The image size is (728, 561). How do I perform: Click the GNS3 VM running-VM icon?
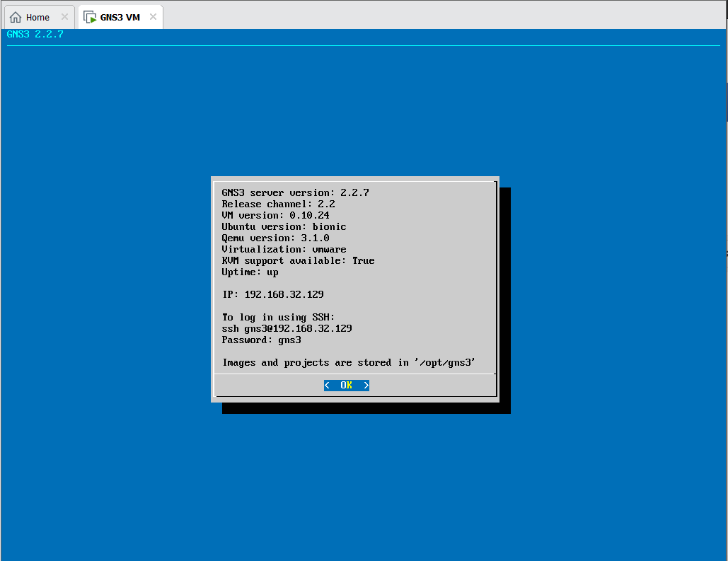pos(90,17)
